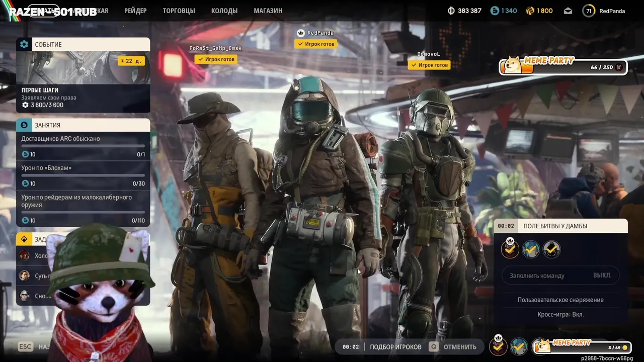This screenshot has height=362, width=644.
Task: Switch to the КОЛОДЫ tab
Action: (224, 11)
